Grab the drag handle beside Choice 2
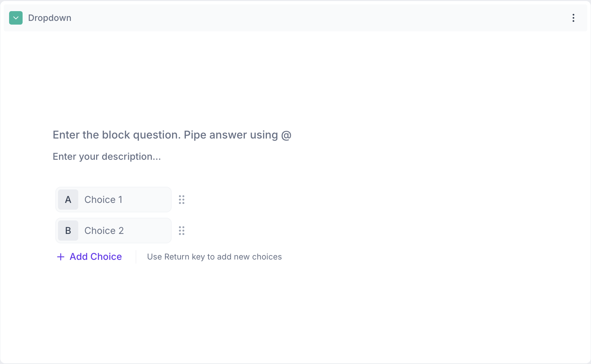The image size is (591, 364). 181,231
